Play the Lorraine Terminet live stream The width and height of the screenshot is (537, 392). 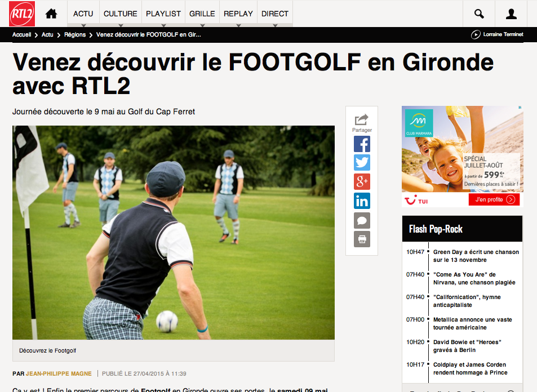[x=476, y=34]
